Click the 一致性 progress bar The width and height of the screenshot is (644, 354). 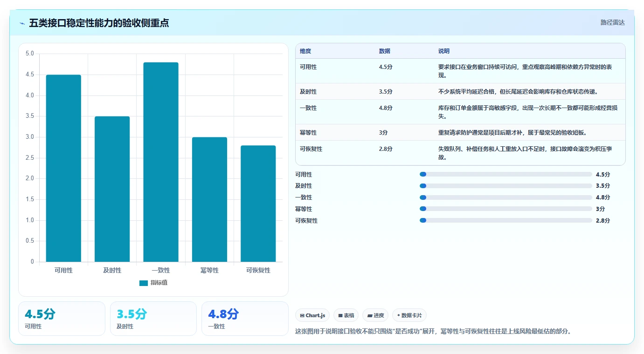point(506,197)
